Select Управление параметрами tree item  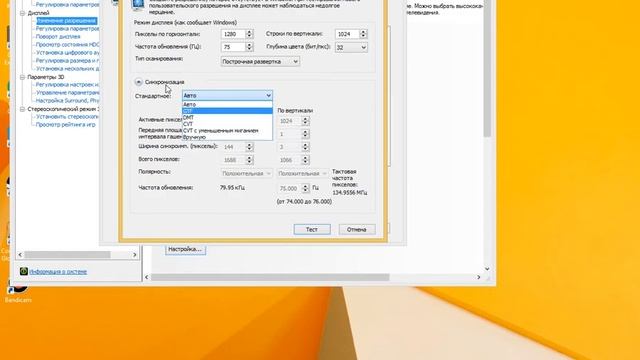point(67,93)
